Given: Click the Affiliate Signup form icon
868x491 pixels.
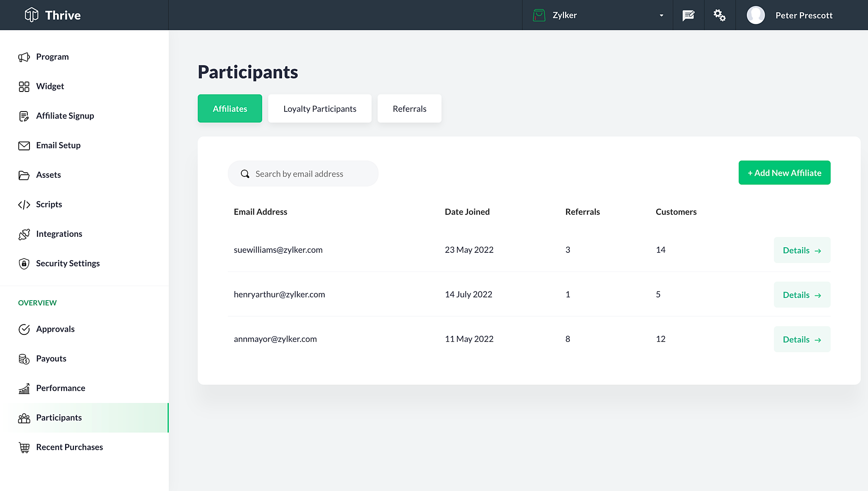Looking at the screenshot, I should pos(24,116).
